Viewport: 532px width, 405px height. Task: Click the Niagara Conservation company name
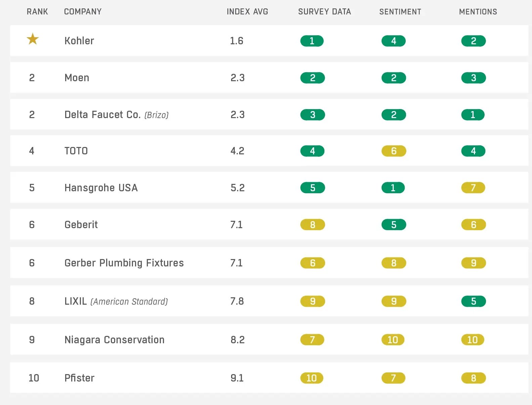pos(114,340)
